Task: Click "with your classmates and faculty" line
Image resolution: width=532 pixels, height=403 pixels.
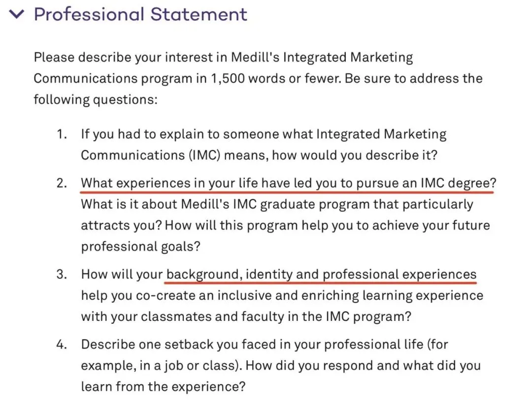Action: pyautogui.click(x=246, y=317)
